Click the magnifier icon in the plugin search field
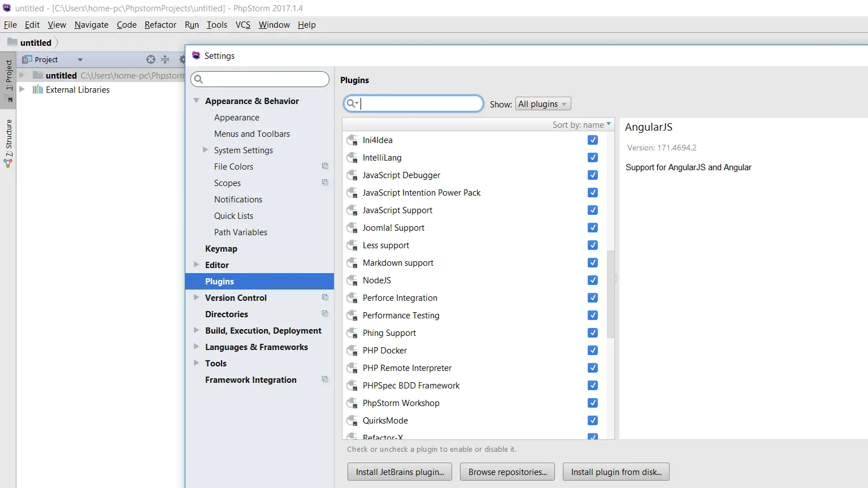This screenshot has height=488, width=868. tap(352, 103)
